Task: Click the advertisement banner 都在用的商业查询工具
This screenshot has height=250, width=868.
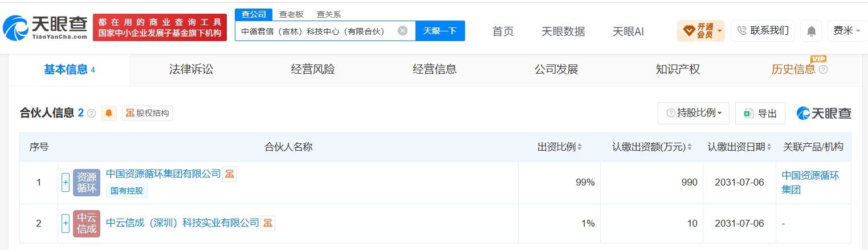Action: point(160,27)
